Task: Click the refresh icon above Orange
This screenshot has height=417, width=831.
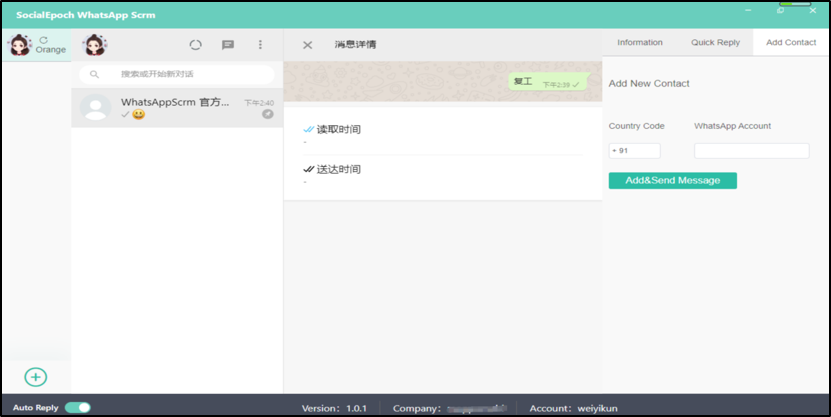Action: click(43, 40)
